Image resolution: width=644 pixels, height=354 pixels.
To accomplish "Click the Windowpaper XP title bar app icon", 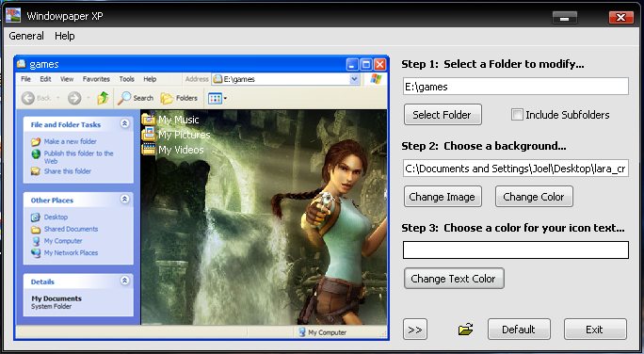I will coord(13,15).
